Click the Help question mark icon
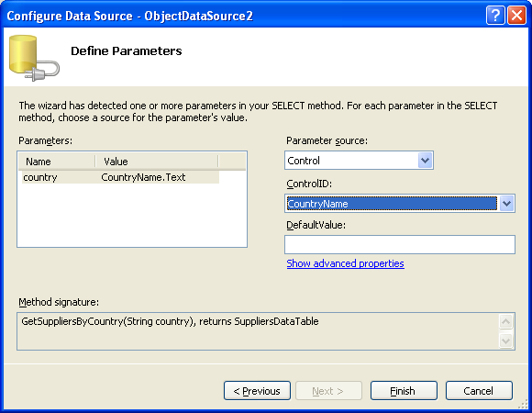The height and width of the screenshot is (413, 532). [495, 16]
